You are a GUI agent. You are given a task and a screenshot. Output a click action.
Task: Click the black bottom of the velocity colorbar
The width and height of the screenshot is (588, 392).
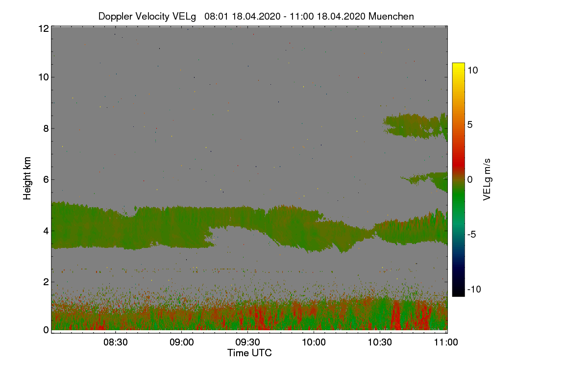pos(458,292)
